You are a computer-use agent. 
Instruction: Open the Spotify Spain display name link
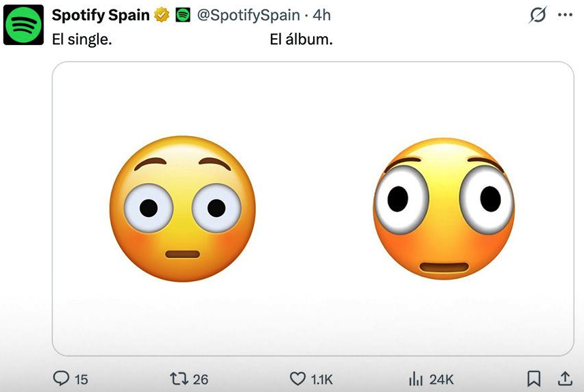pos(101,15)
